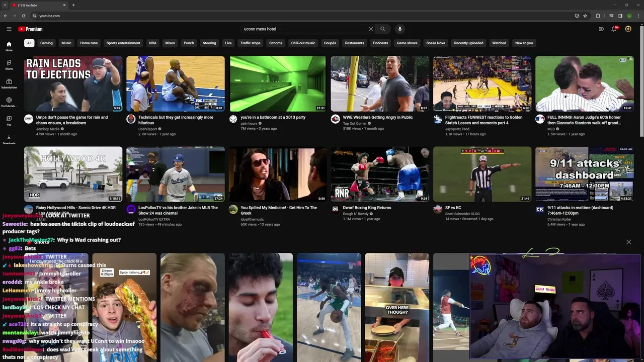Open 'Umps don't pause the game' title
644x362 pixels.
tap(72, 120)
